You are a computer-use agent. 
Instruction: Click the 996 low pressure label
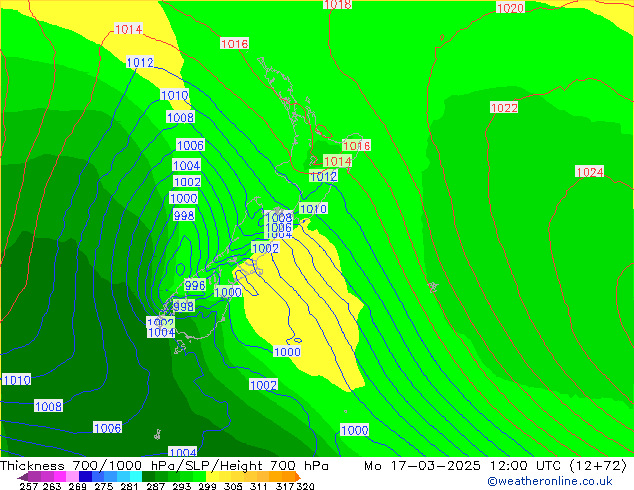pyautogui.click(x=195, y=285)
